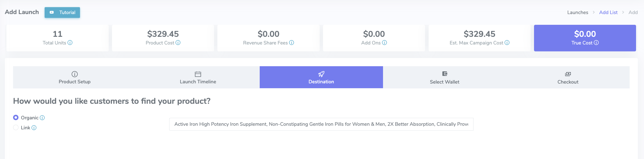This screenshot has height=159, width=644.
Task: Show info tooltip next to Organic
Action: [42, 118]
